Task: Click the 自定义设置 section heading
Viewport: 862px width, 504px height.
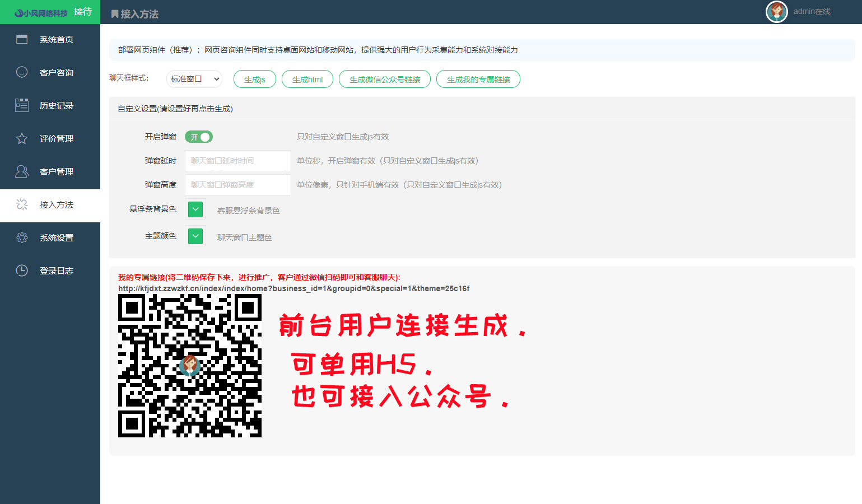Action: 175,109
